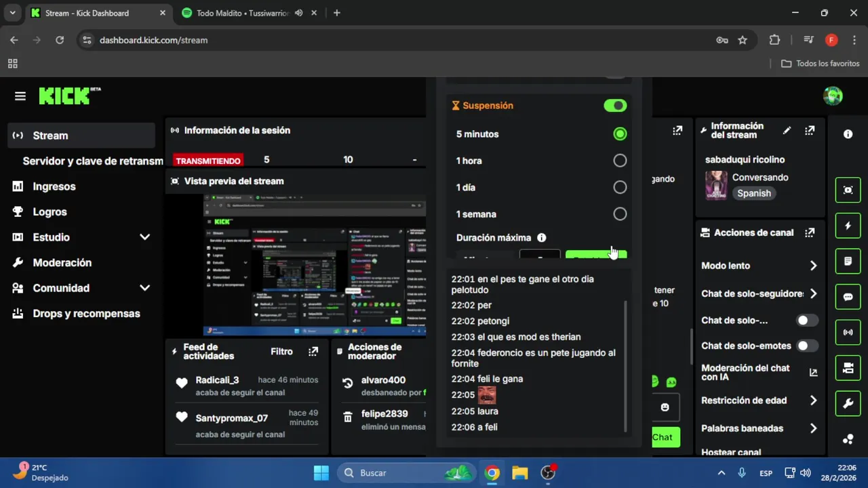Select the 1 día suspension duration
Screen dimensions: 868x488
620,187
